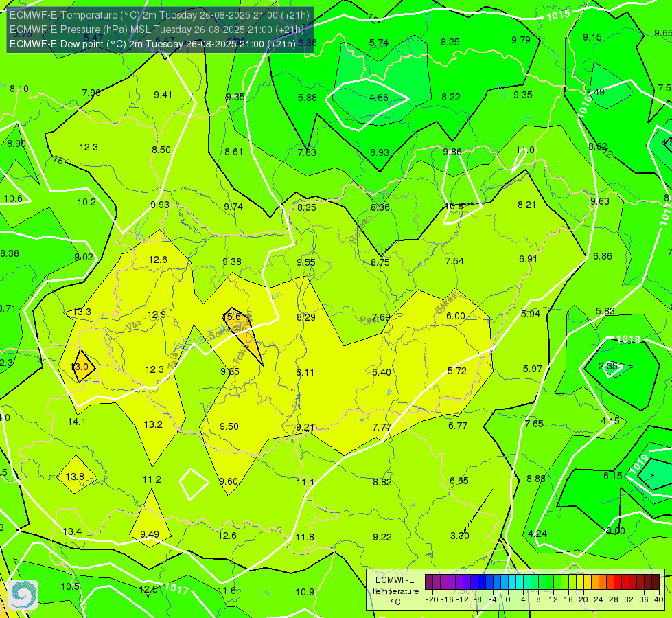Click the 8.10 value at left edge
This screenshot has width=672, height=618.
click(x=19, y=89)
